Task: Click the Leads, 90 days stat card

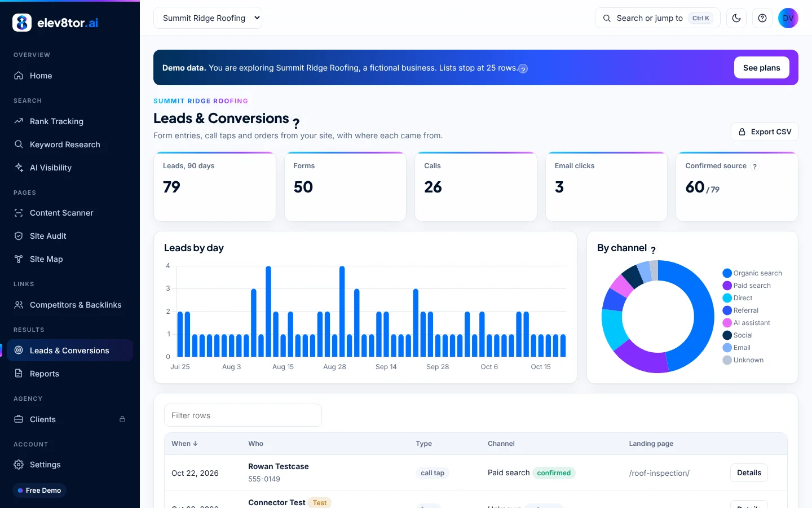Action: coord(215,187)
